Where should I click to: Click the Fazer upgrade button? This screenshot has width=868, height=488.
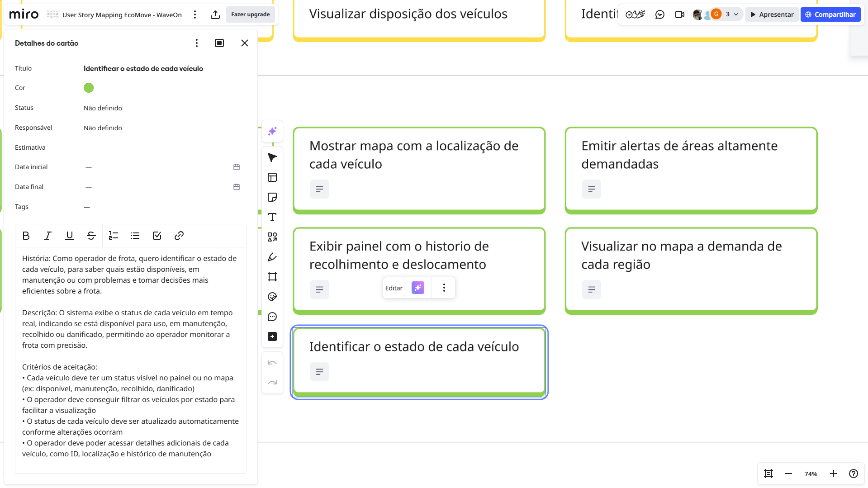pyautogui.click(x=250, y=14)
